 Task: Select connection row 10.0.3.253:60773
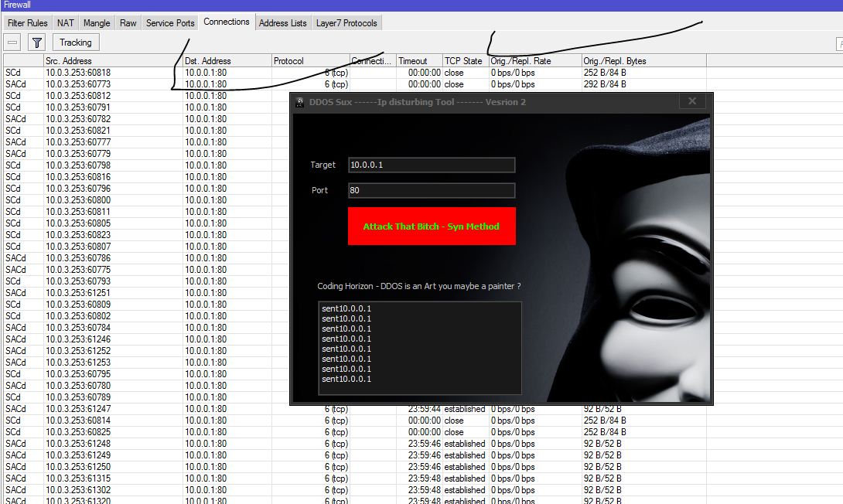coord(355,84)
